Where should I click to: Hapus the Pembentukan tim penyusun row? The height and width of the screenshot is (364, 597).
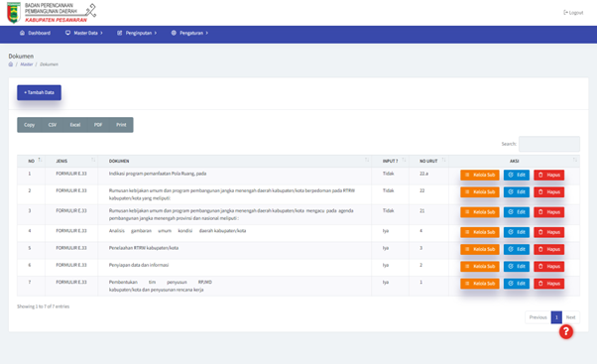pos(549,284)
